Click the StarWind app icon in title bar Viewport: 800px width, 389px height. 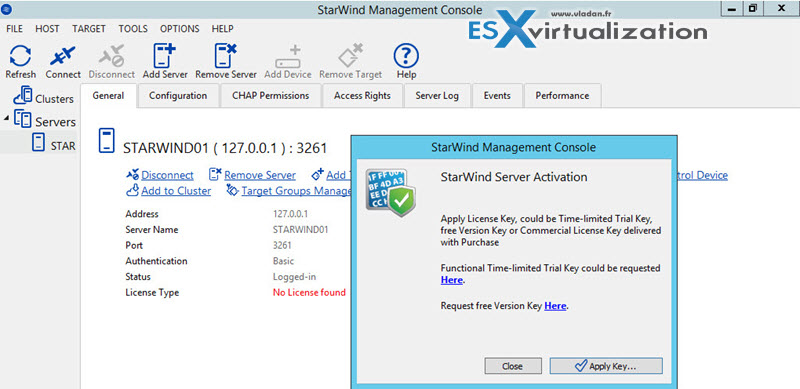(7, 9)
